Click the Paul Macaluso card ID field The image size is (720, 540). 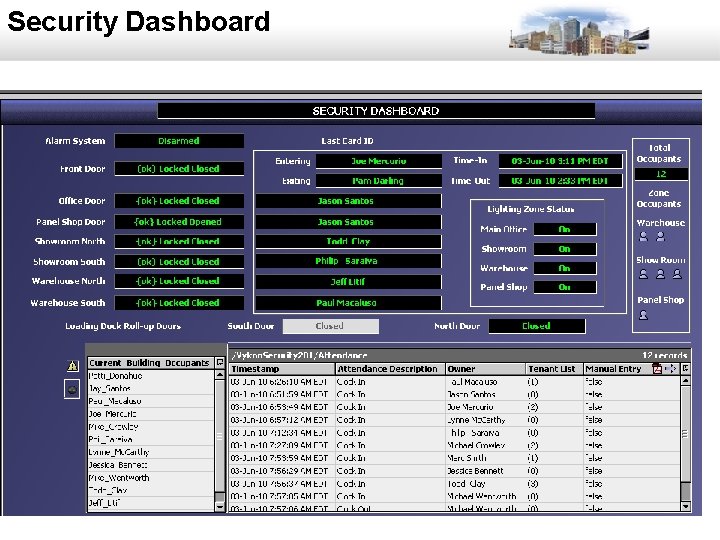[349, 303]
